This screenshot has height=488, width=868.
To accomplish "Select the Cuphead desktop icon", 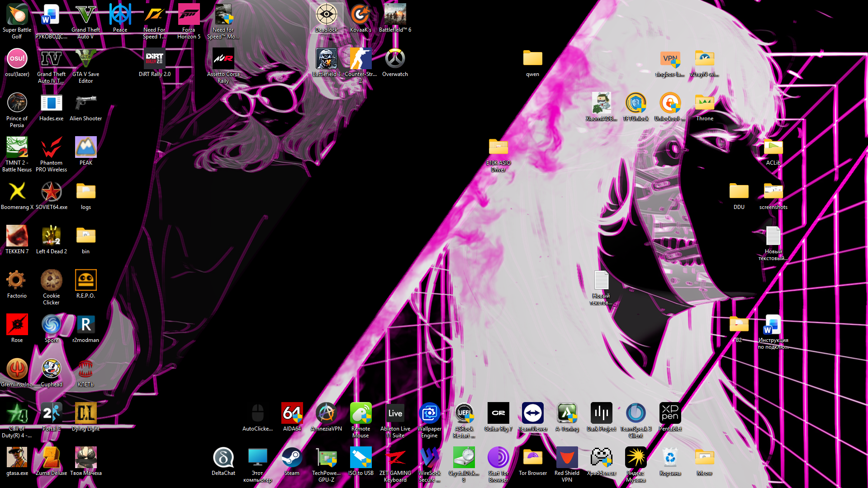I will (52, 373).
